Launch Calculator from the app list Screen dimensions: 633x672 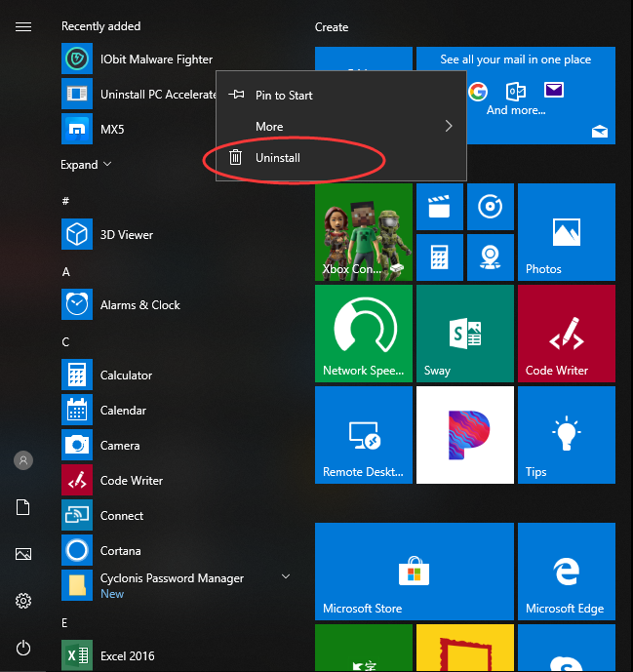pos(77,375)
